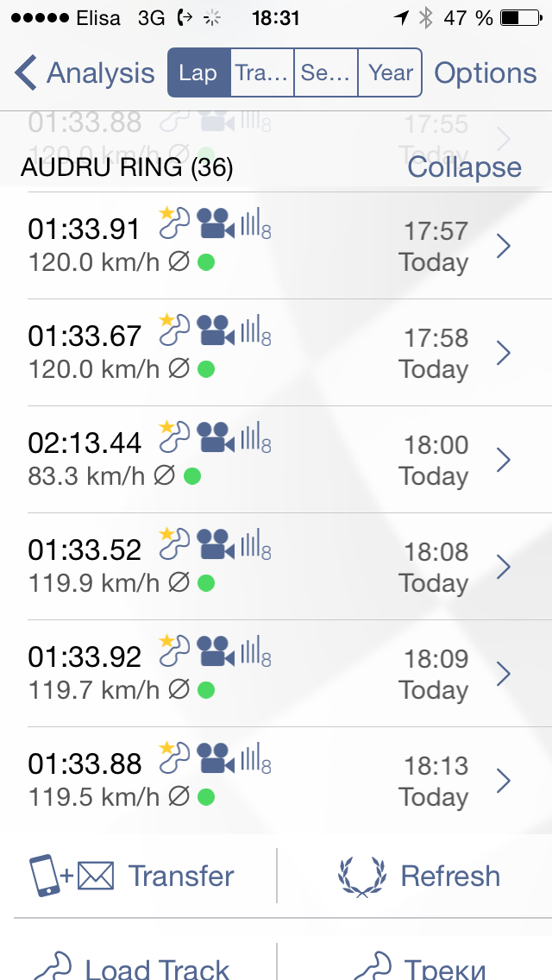The image size is (552, 980).
Task: Select the 02:13.44 lap time entry
Action: coord(85,443)
